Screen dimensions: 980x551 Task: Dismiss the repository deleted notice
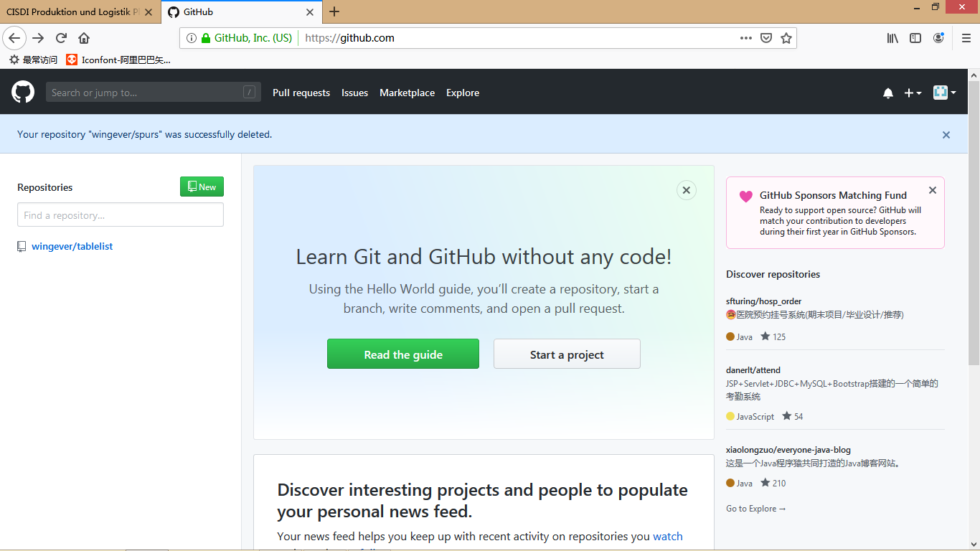point(946,135)
